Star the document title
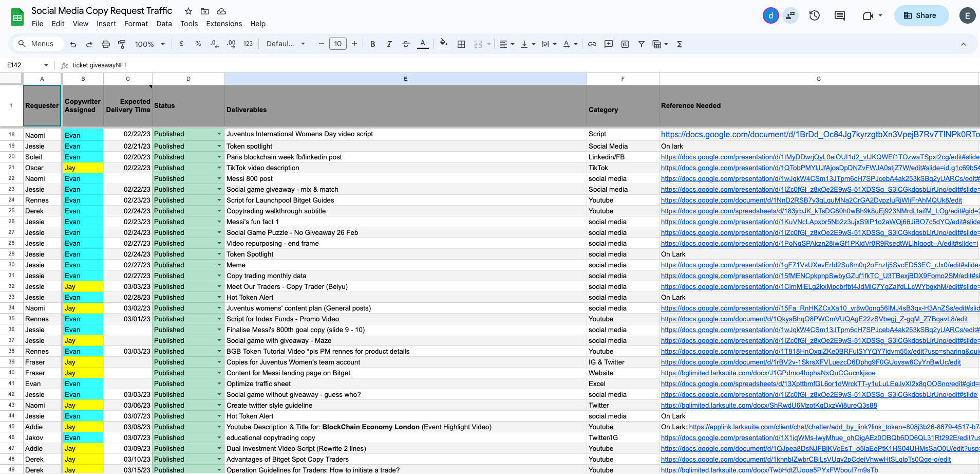This screenshot has height=474, width=980. [189, 11]
